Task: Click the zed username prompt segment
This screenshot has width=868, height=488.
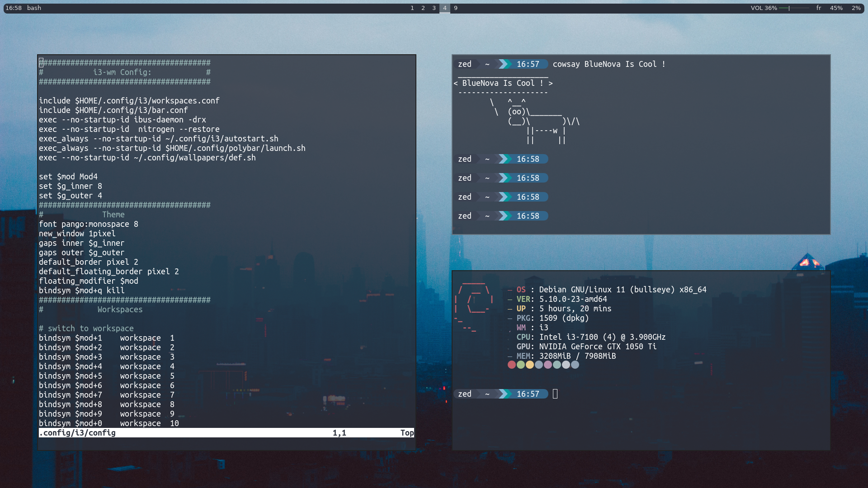Action: tap(465, 394)
